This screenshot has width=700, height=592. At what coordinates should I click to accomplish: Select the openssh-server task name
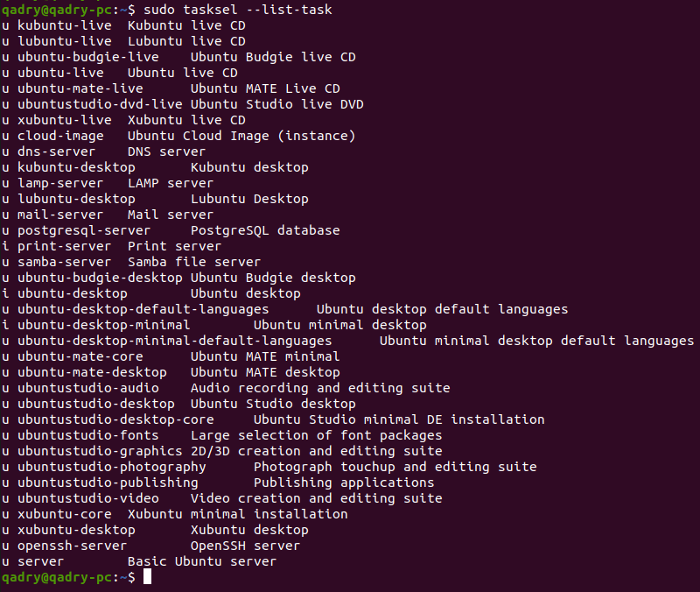coord(72,546)
